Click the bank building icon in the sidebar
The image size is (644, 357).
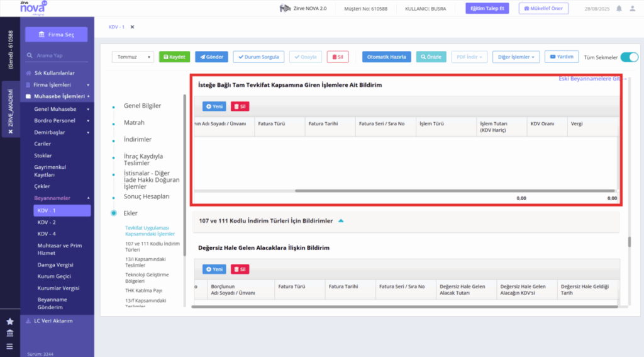[x=10, y=333]
